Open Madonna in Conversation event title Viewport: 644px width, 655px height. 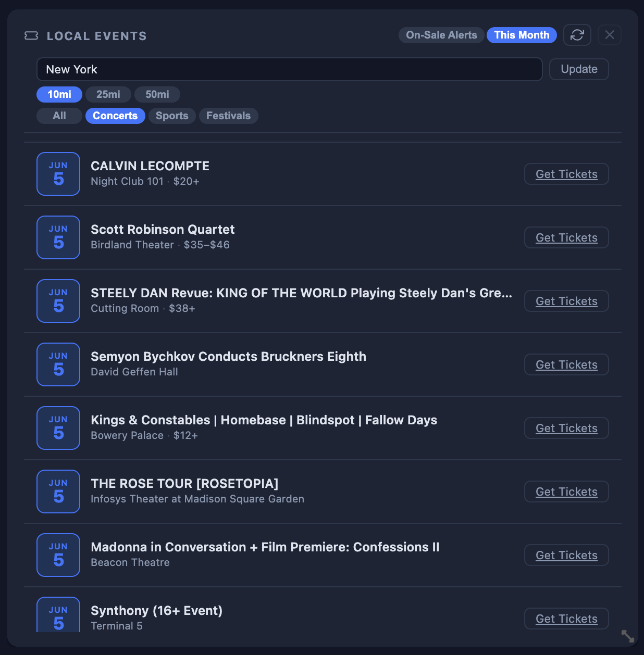[x=265, y=547]
